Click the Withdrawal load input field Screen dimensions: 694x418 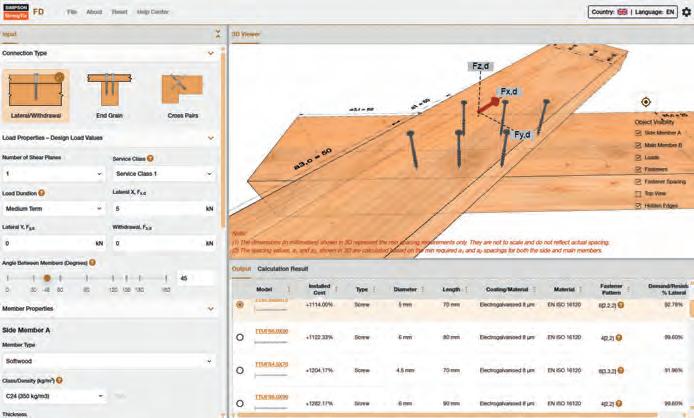point(164,243)
